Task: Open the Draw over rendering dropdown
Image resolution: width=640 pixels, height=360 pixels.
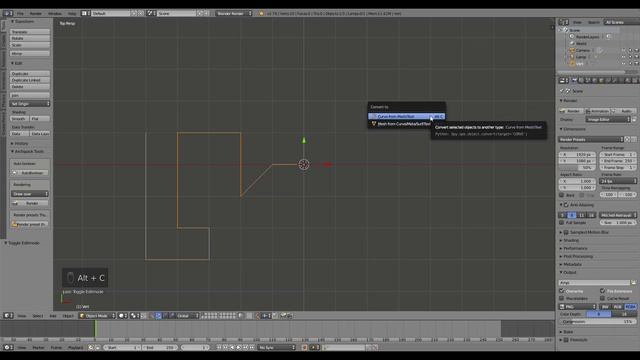Action: 30,194
